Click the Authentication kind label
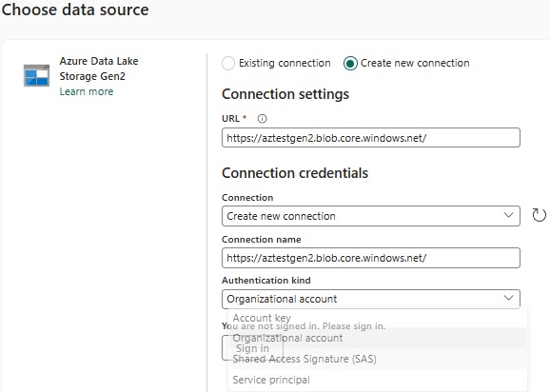 coord(266,280)
